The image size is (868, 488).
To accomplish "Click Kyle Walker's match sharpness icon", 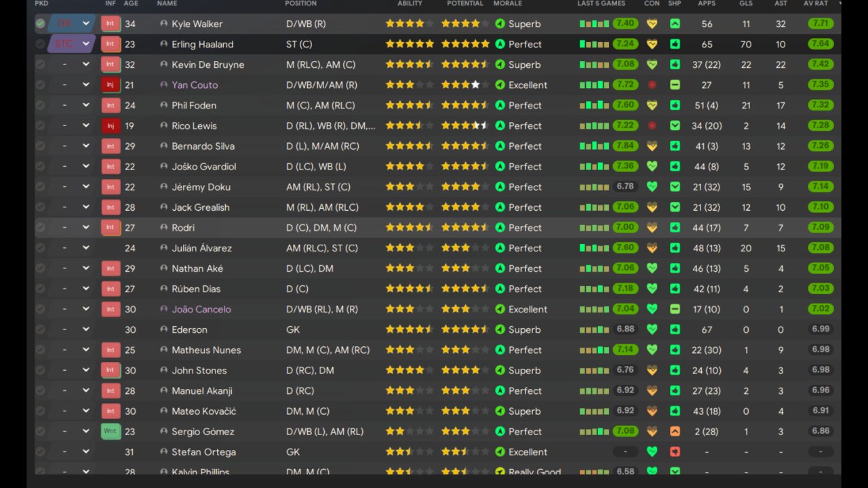I will 675,24.
